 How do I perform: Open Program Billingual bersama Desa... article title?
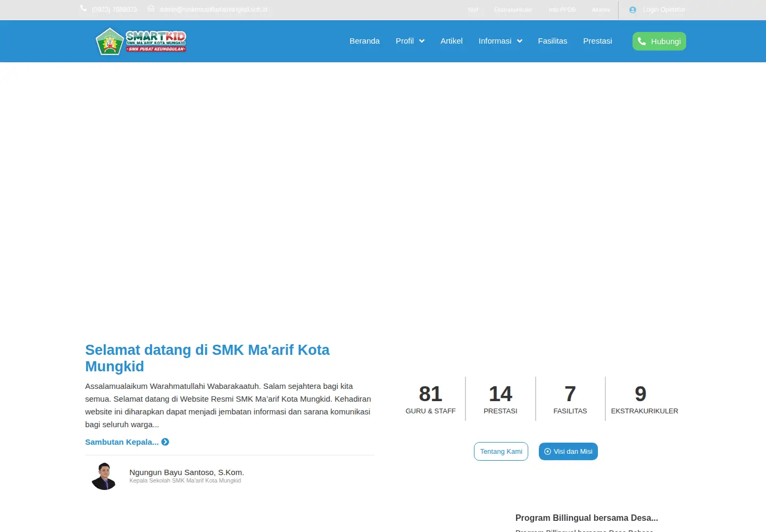click(x=587, y=518)
